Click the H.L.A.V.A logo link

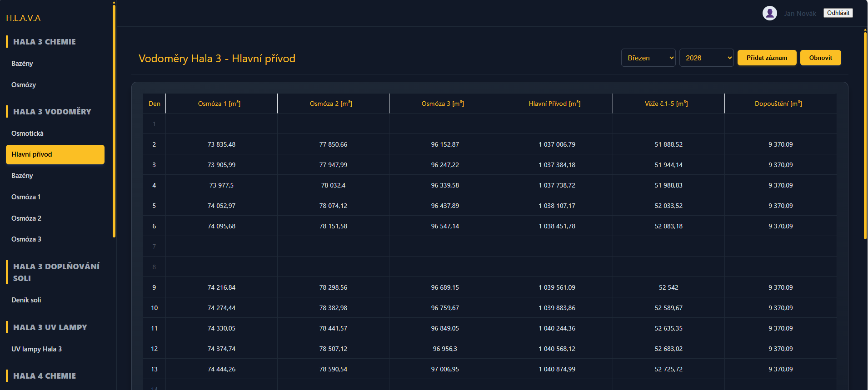pos(23,18)
